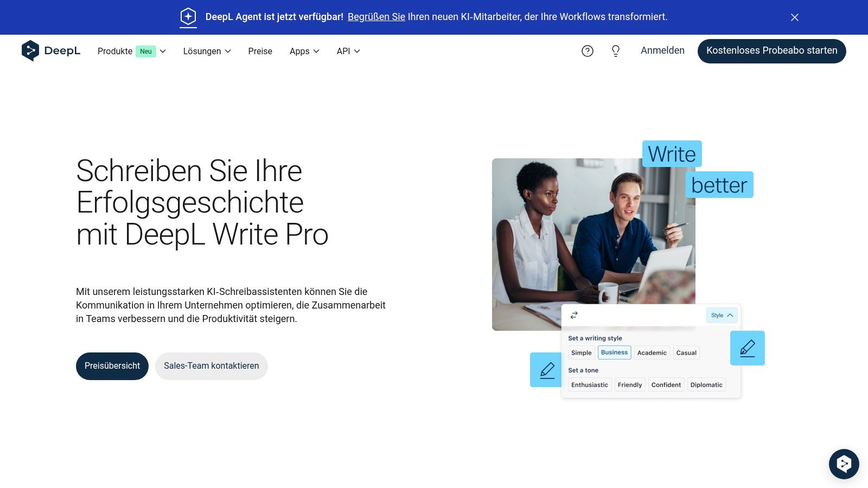The width and height of the screenshot is (868, 488).
Task: Click the DeepL Agent badge icon in the banner
Action: (188, 17)
